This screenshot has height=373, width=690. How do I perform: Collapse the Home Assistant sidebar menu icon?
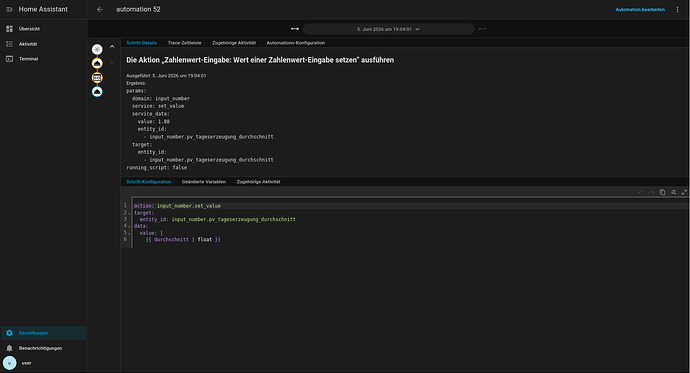pos(9,9)
